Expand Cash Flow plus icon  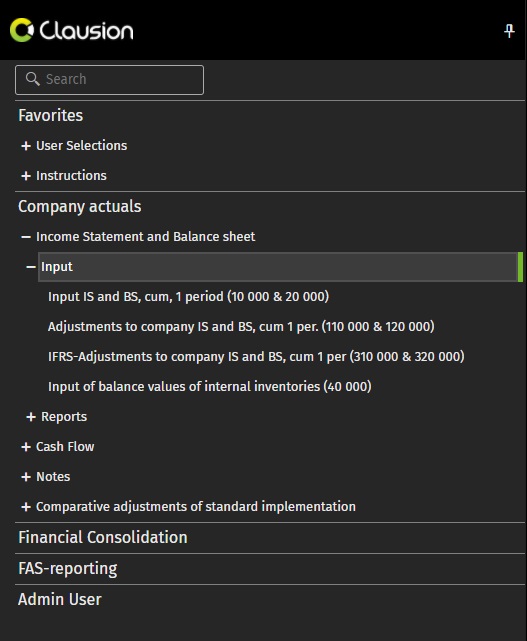(26, 447)
